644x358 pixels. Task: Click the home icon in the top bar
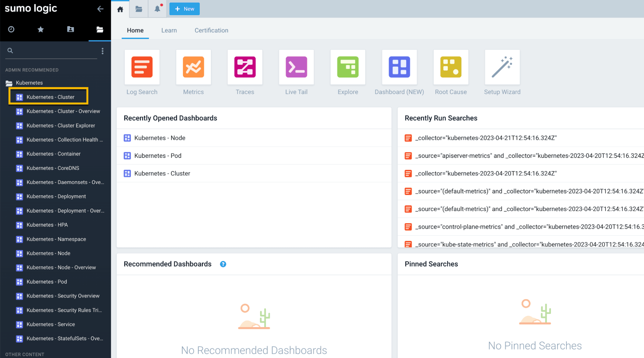(x=120, y=9)
